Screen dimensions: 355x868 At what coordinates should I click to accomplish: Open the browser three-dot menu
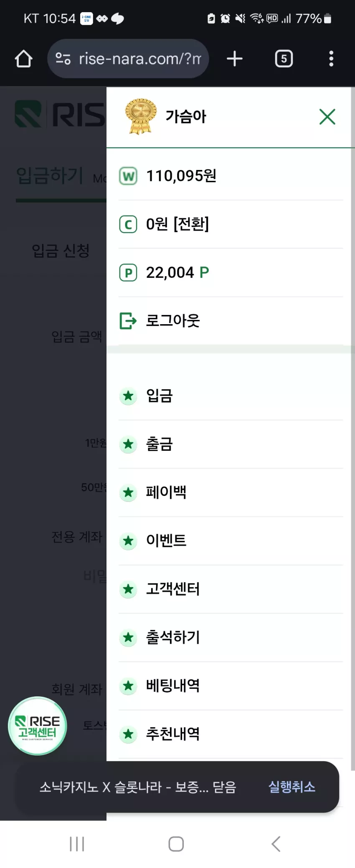click(331, 58)
